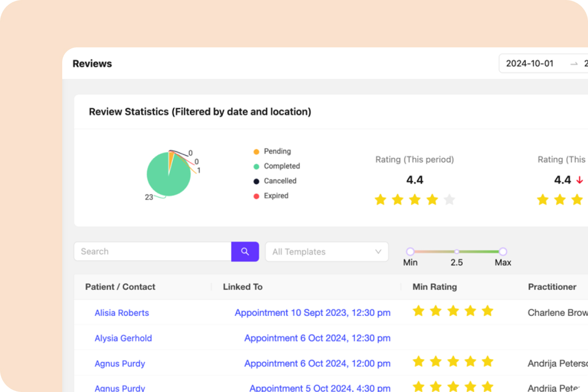Image resolution: width=588 pixels, height=392 pixels.
Task: Open Alysia Gerhold patient link
Action: pyautogui.click(x=123, y=338)
